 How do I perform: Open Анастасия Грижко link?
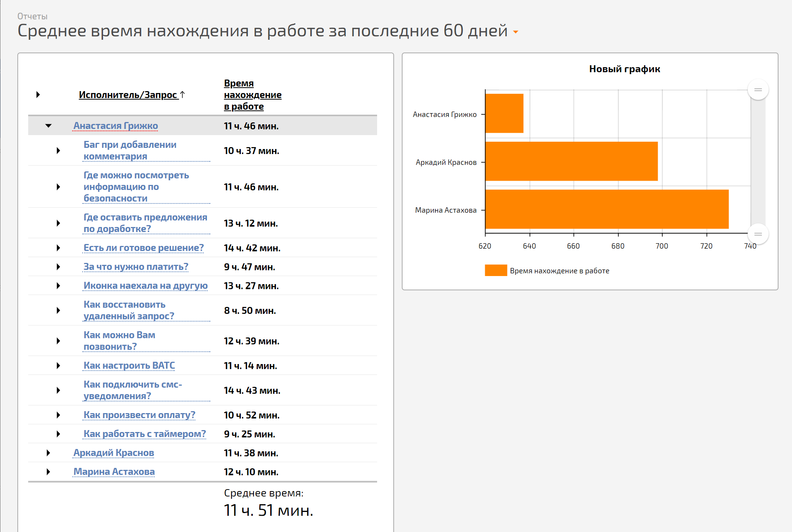point(115,126)
